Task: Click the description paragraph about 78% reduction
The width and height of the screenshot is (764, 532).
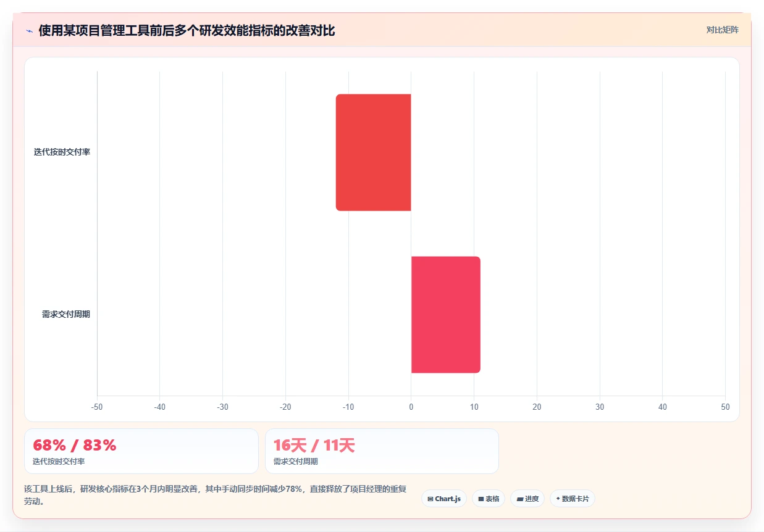Action: click(216, 495)
